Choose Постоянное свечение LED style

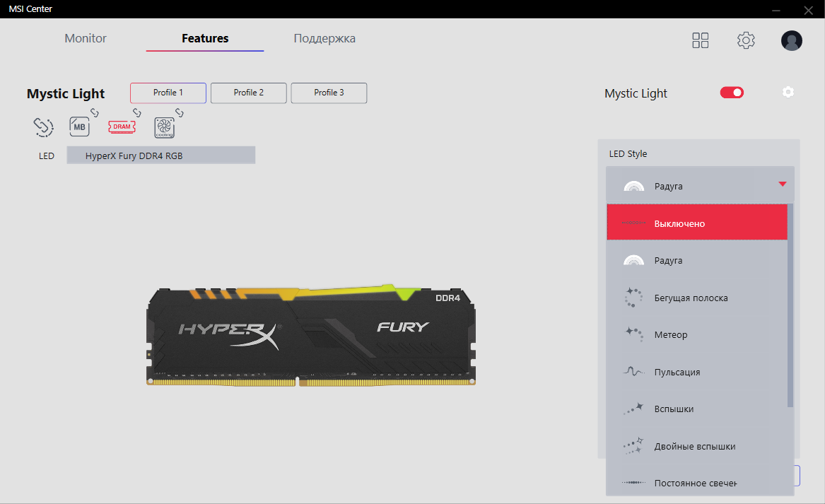tap(696, 482)
